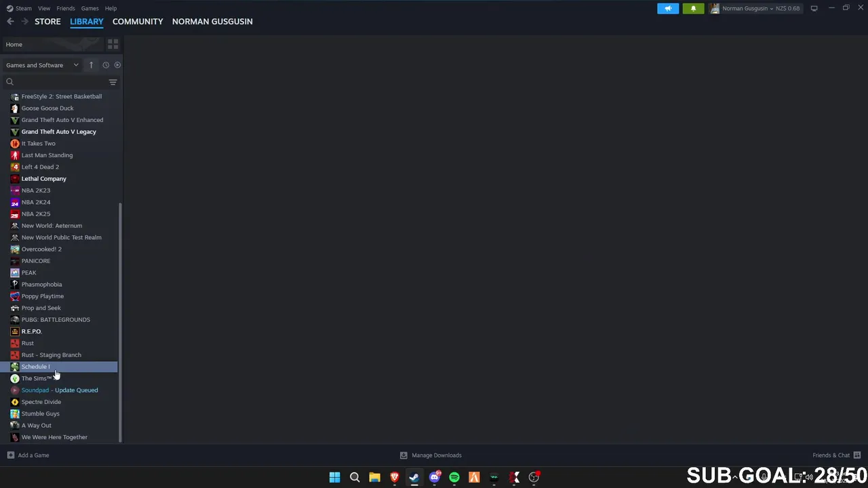
Task: Toggle the ready-to-play filter icon
Action: 117,65
